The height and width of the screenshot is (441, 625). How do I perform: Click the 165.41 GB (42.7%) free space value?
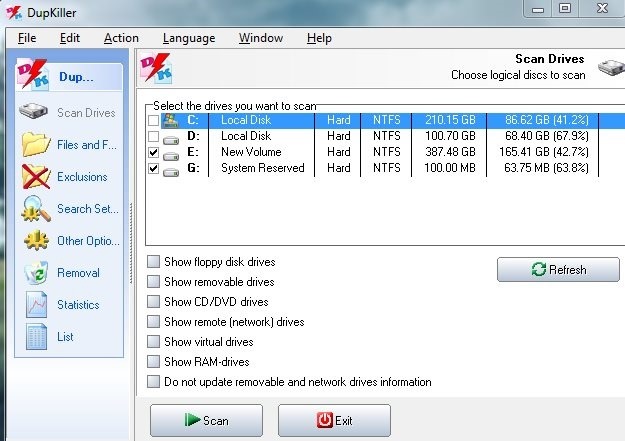(x=544, y=152)
